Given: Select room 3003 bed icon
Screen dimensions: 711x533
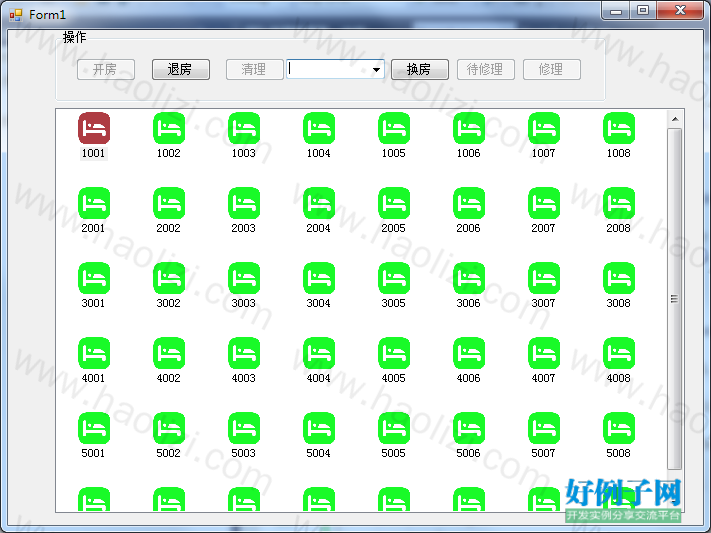Looking at the screenshot, I should (244, 278).
